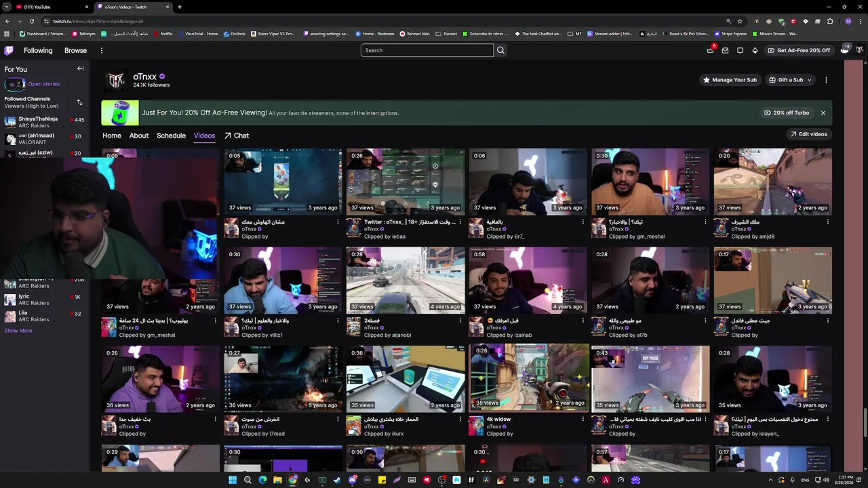Screen dimensions: 868x488
Task: Click the '24.1K followers' text
Action: coord(151,85)
